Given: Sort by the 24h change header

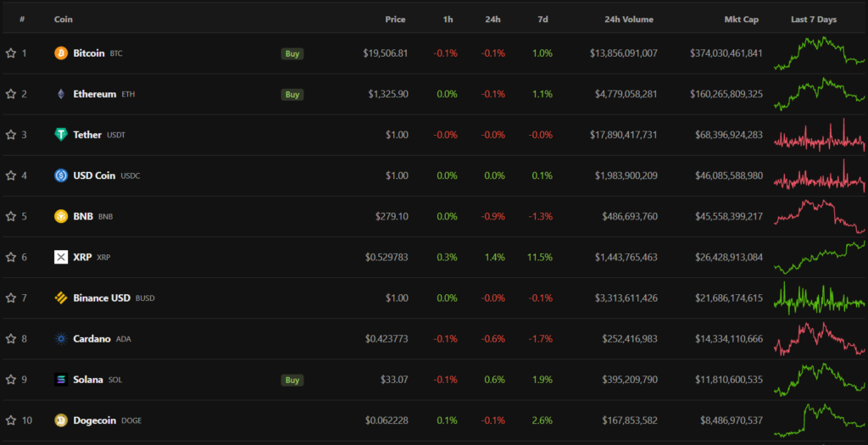Looking at the screenshot, I should point(492,19).
